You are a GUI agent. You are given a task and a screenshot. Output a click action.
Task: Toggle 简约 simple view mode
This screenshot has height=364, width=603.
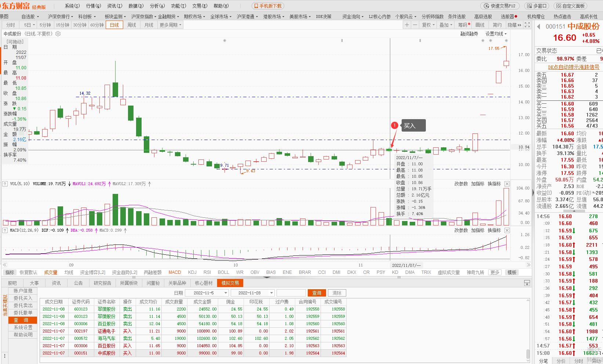click(497, 25)
